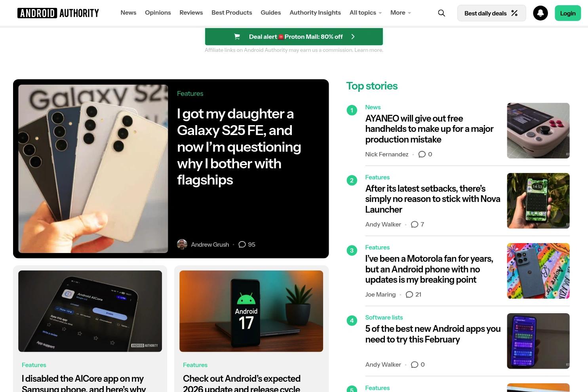Image resolution: width=588 pixels, height=392 pixels.
Task: Click the green Login button
Action: (568, 13)
